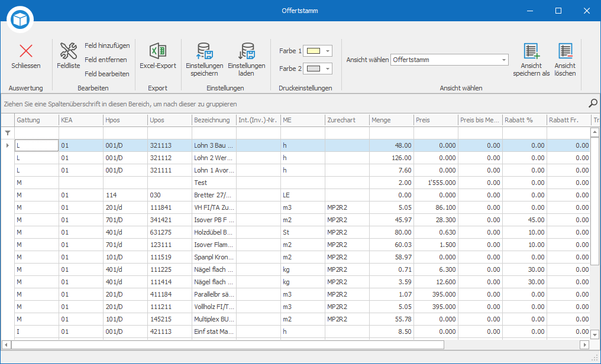The image size is (601, 364).
Task: Click the Schliessen red X icon
Action: [x=26, y=51]
